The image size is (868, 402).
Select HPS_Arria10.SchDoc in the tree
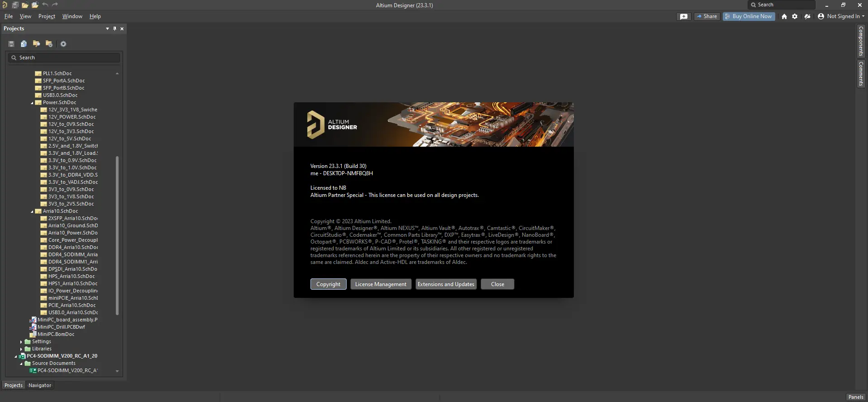[72, 276]
